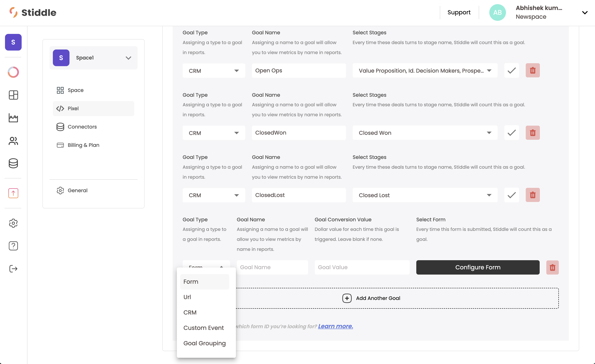
Task: Choose Goal Grouping option
Action: [204, 343]
